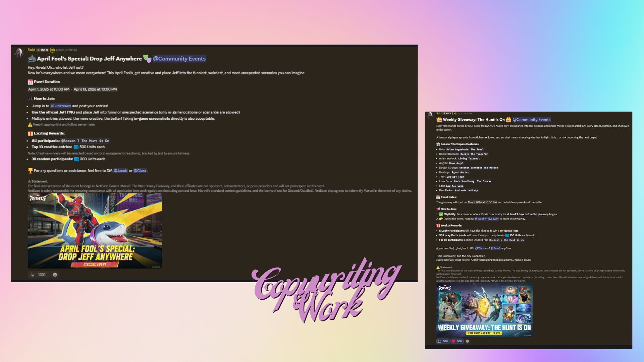
Task: Click username Suki on the April Fool's post
Action: (31, 50)
